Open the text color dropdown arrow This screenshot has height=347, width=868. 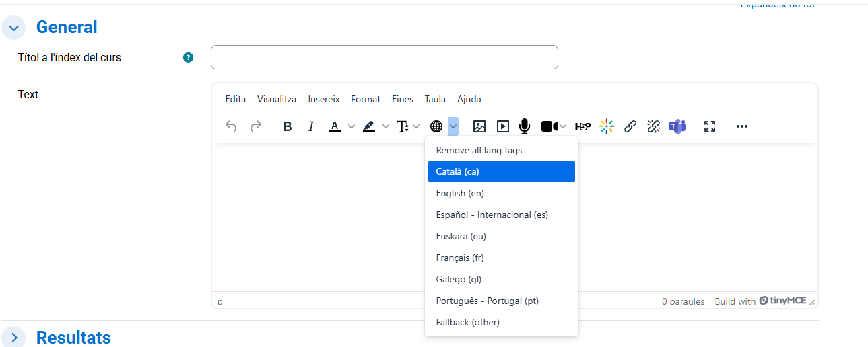[x=351, y=126]
